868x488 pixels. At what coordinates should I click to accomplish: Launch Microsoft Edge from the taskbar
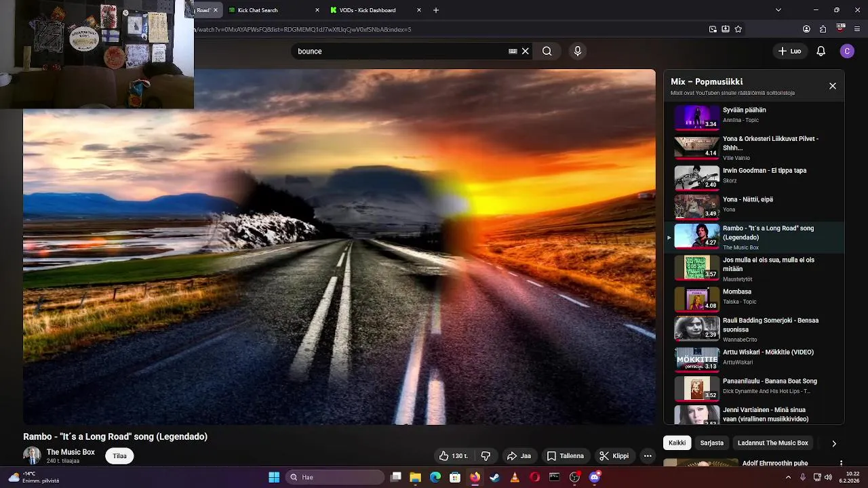(435, 477)
